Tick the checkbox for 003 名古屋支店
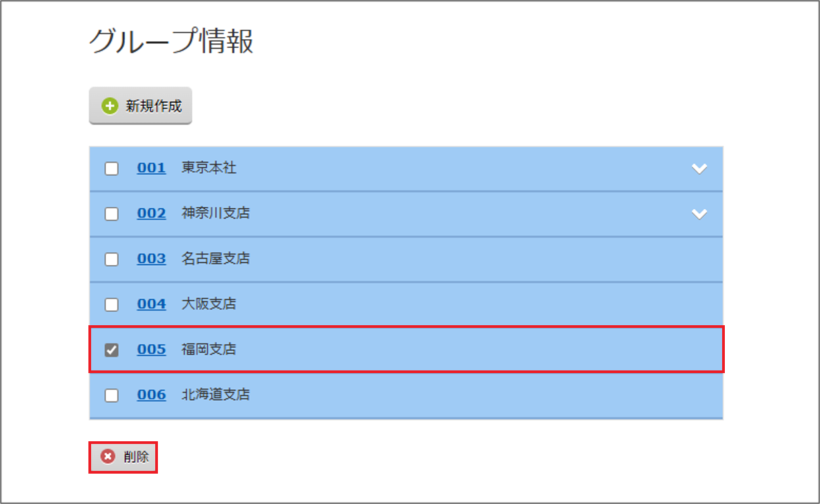Screen dimensions: 820x504 [x=112, y=259]
